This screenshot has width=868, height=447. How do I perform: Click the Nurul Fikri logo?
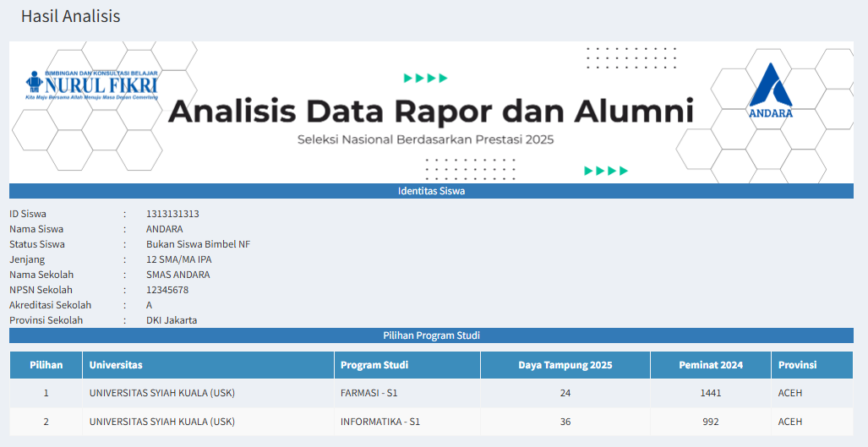point(91,84)
